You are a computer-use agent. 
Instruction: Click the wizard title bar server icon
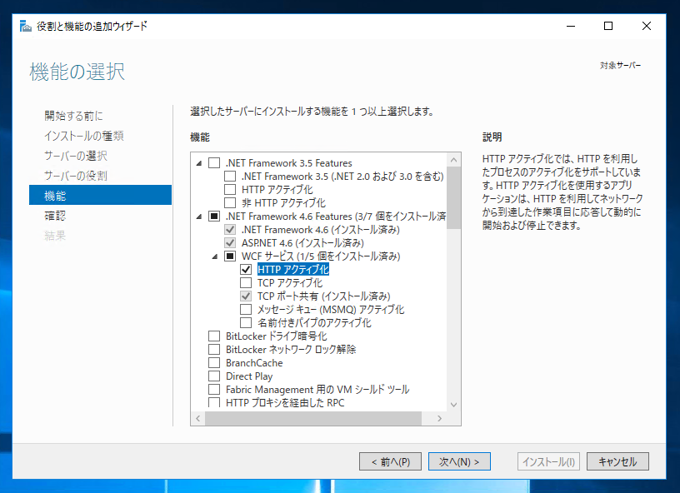pyautogui.click(x=26, y=26)
